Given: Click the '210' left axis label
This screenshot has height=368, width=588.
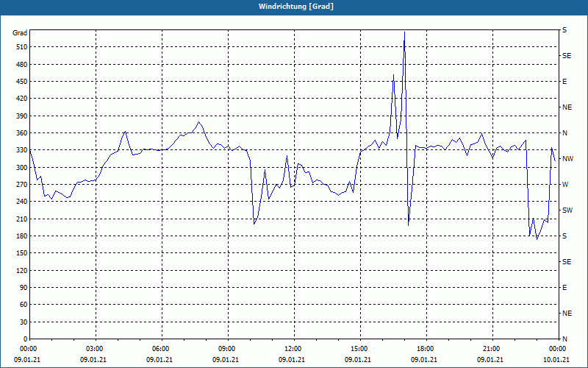Looking at the screenshot, I should (x=21, y=219).
